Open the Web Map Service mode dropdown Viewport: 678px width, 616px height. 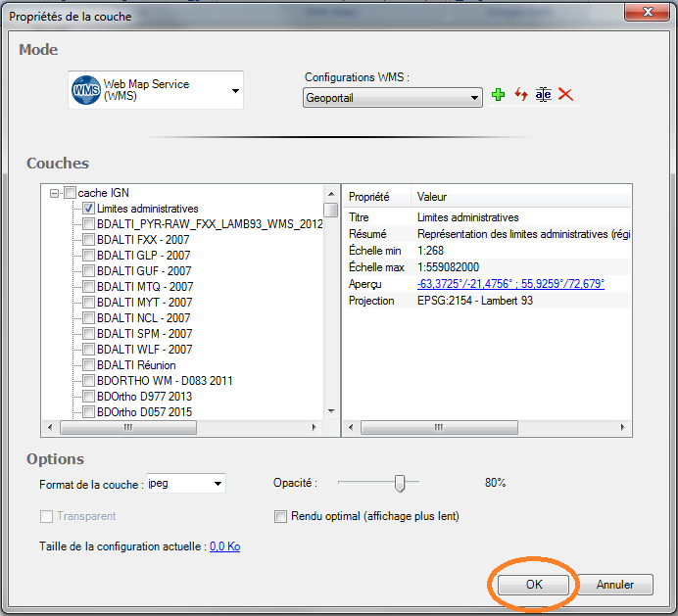(x=235, y=91)
